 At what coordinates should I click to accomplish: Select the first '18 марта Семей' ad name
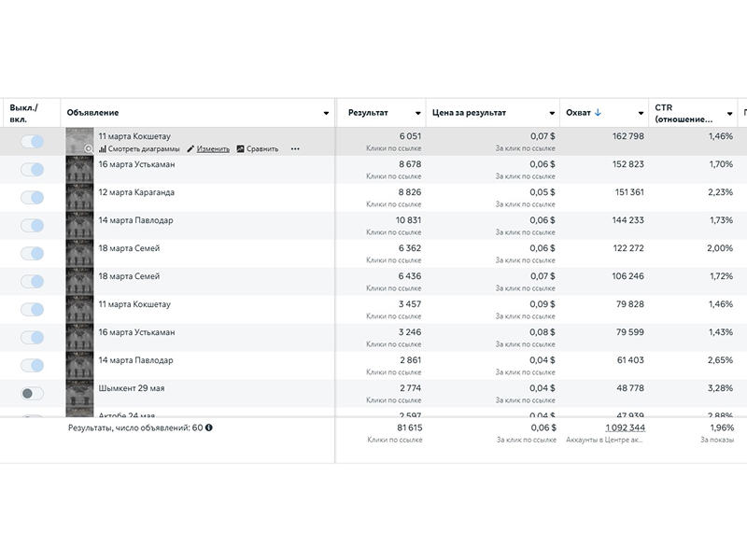point(129,248)
